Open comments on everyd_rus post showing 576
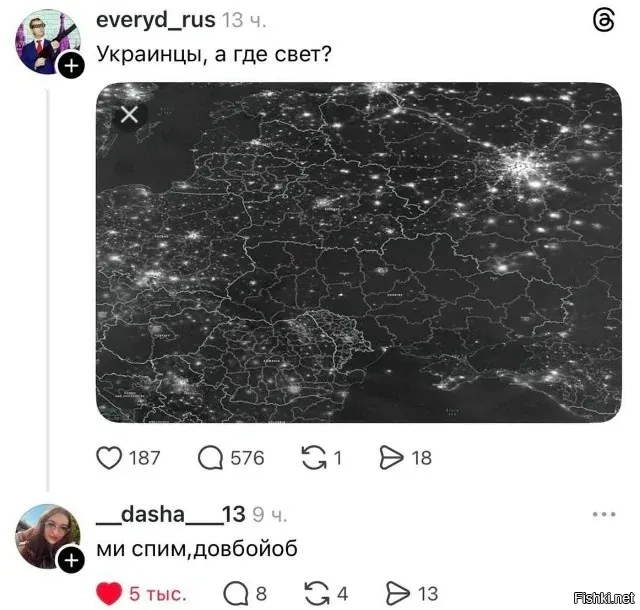This screenshot has width=640, height=610. [210, 458]
